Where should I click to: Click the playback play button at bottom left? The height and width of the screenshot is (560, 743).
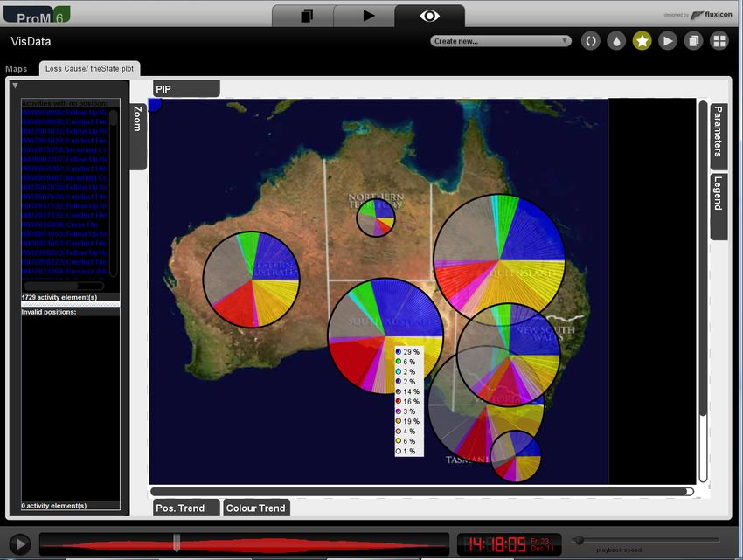point(20,544)
